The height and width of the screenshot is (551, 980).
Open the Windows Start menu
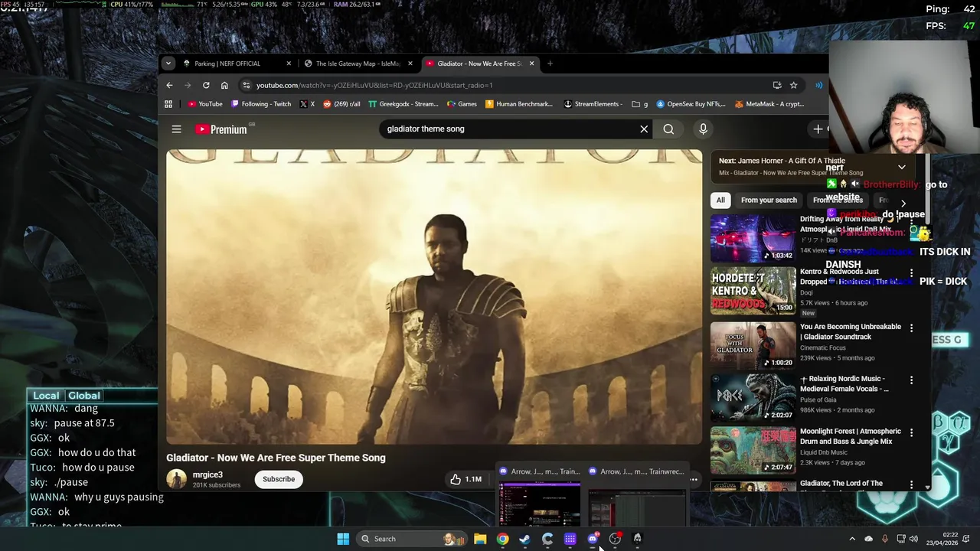click(343, 539)
